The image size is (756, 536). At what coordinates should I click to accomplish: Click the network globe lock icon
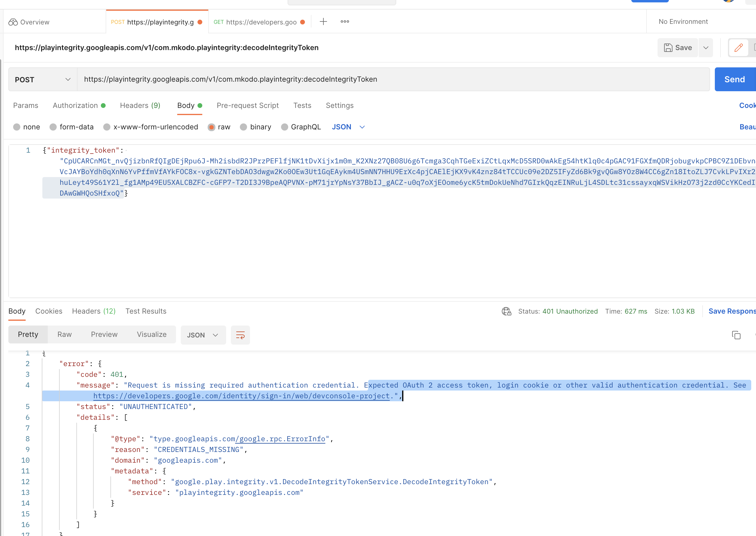pyautogui.click(x=506, y=311)
